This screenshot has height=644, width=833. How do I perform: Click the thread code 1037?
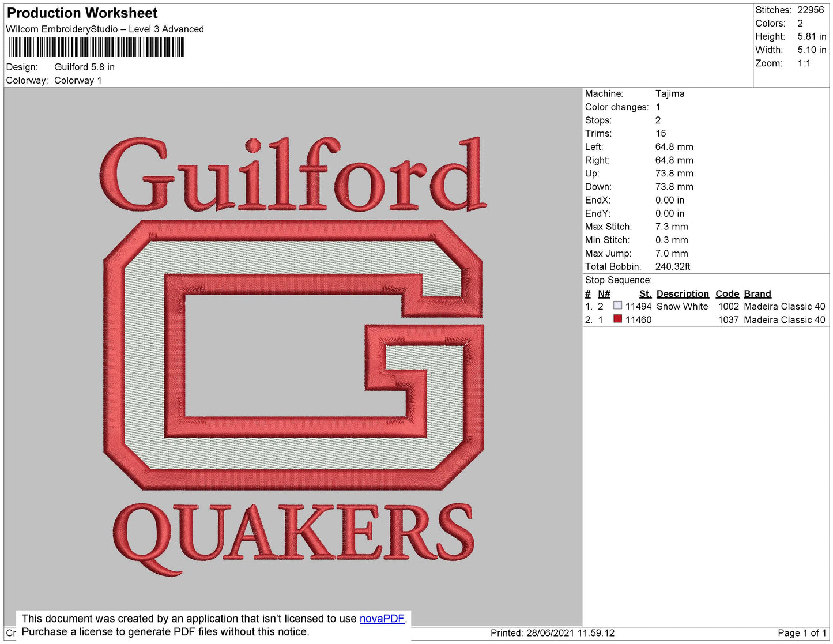click(x=728, y=320)
